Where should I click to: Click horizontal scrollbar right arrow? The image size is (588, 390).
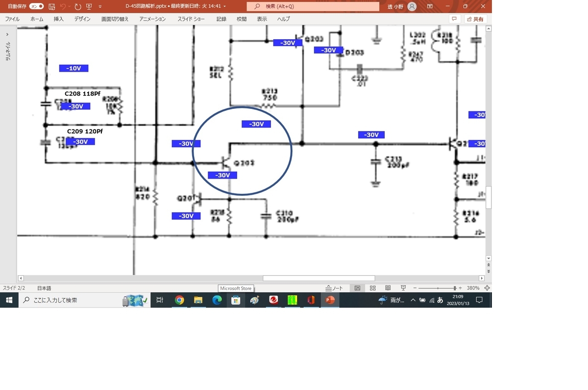482,278
